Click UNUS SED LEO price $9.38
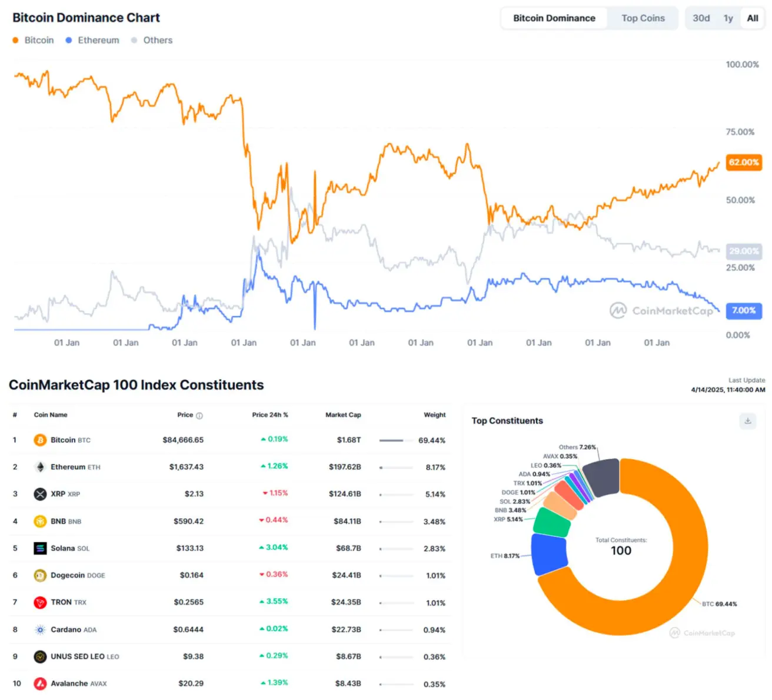The width and height of the screenshot is (772, 700). pyautogui.click(x=194, y=656)
